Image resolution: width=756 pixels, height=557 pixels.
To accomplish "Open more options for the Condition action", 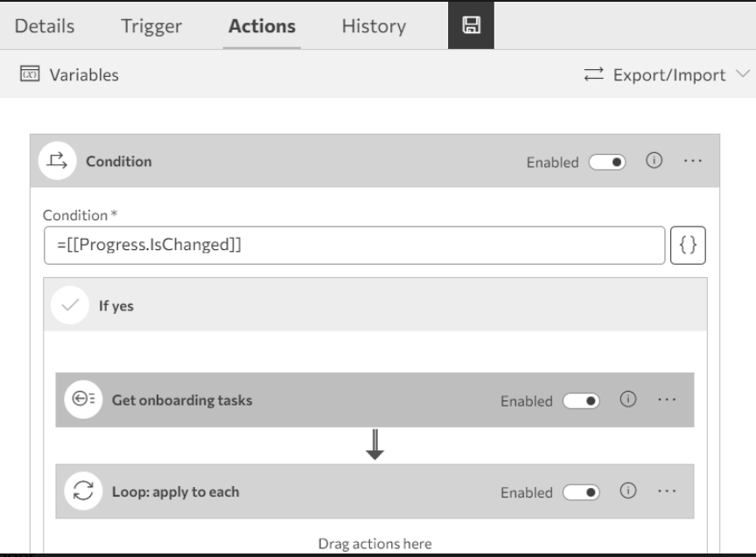I will pos(693,161).
